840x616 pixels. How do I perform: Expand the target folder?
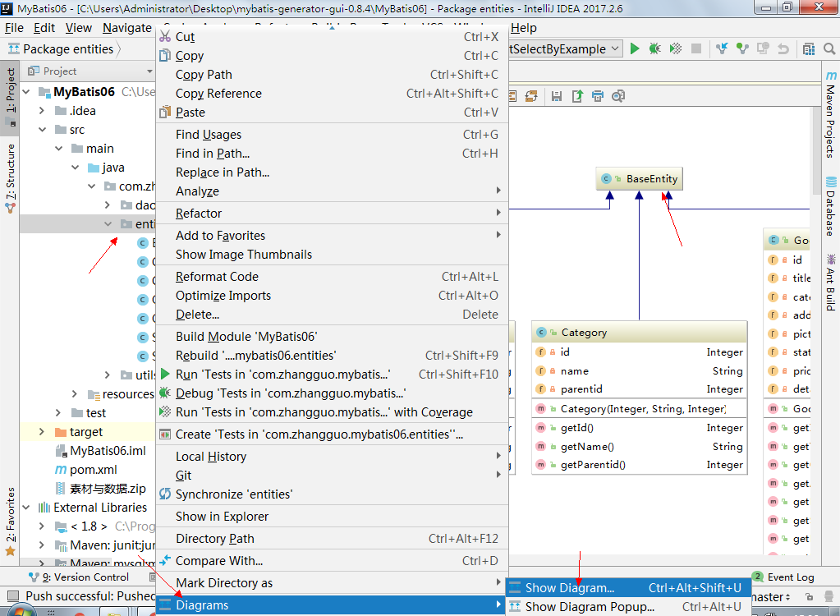coord(42,432)
